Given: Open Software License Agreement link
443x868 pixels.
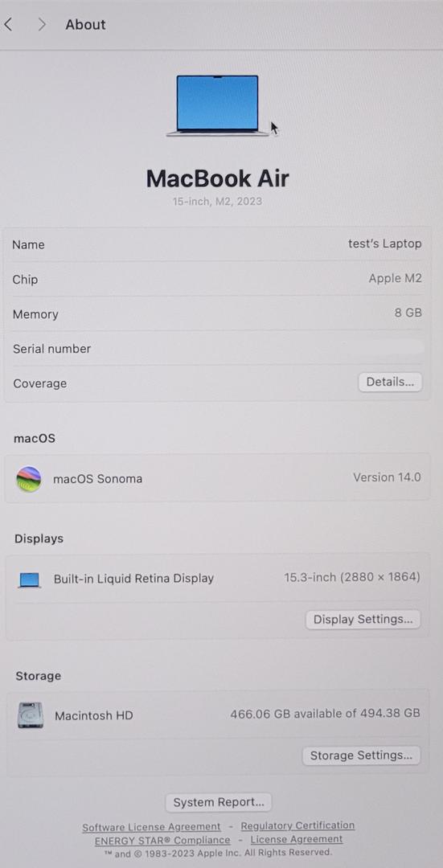Looking at the screenshot, I should tap(151, 827).
